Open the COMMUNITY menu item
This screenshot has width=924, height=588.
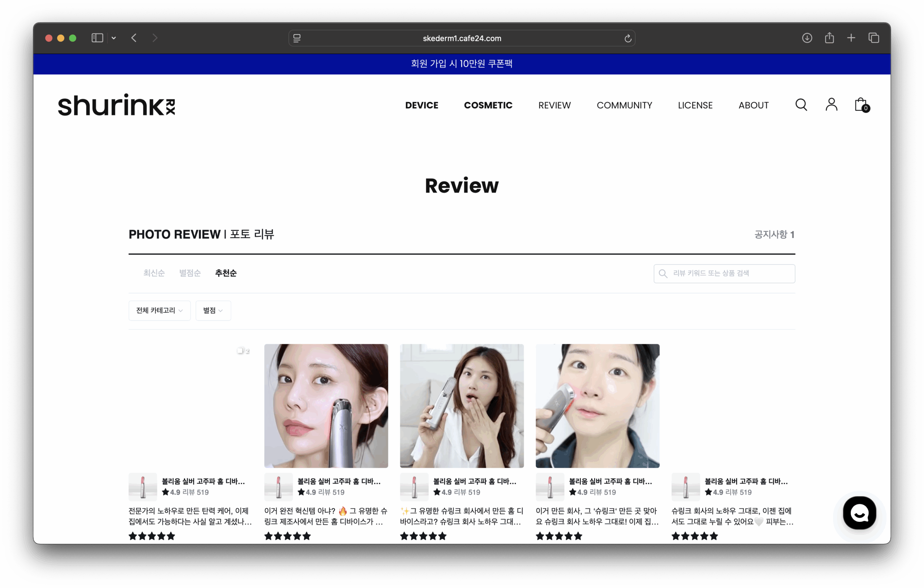[624, 105]
